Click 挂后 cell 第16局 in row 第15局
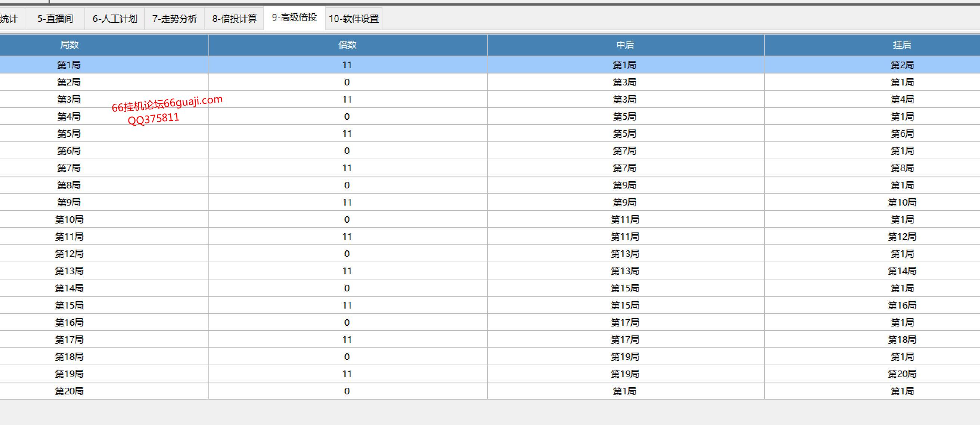This screenshot has width=980, height=425. click(x=872, y=305)
